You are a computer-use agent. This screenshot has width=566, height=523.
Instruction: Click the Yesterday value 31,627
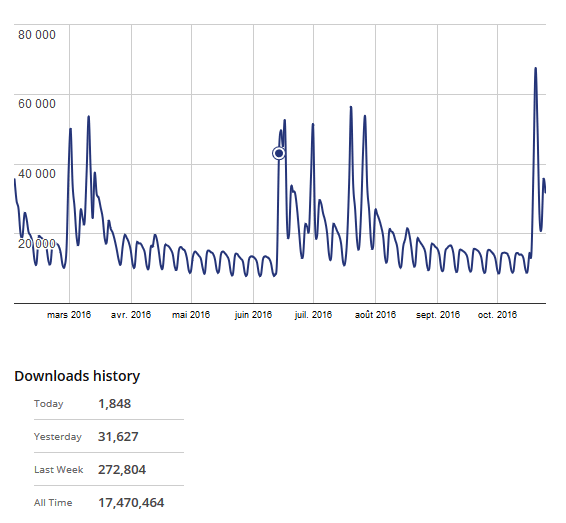(118, 437)
